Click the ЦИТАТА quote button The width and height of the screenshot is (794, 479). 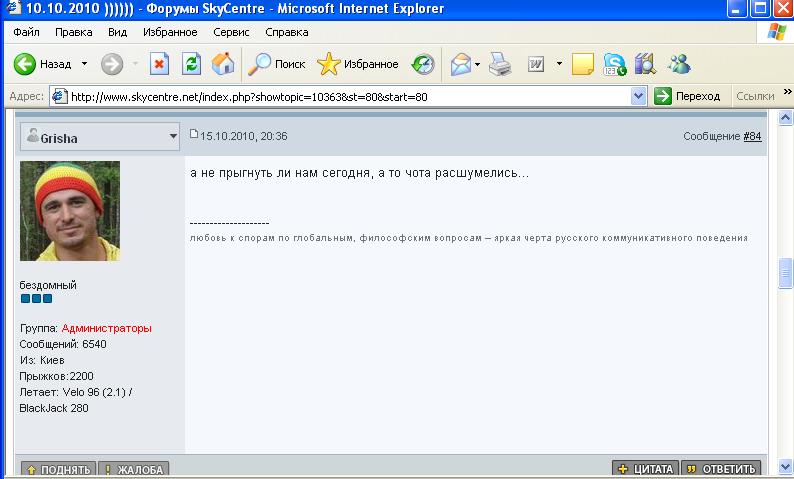[x=645, y=469]
